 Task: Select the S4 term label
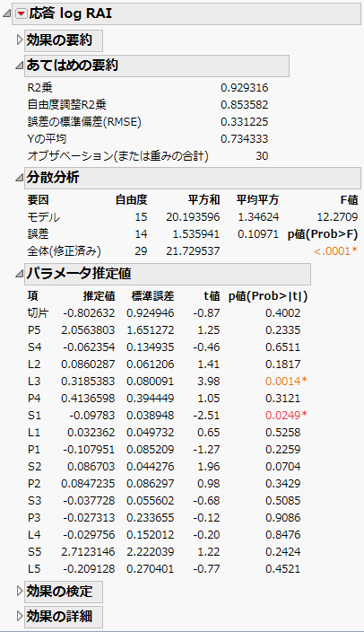(x=34, y=347)
